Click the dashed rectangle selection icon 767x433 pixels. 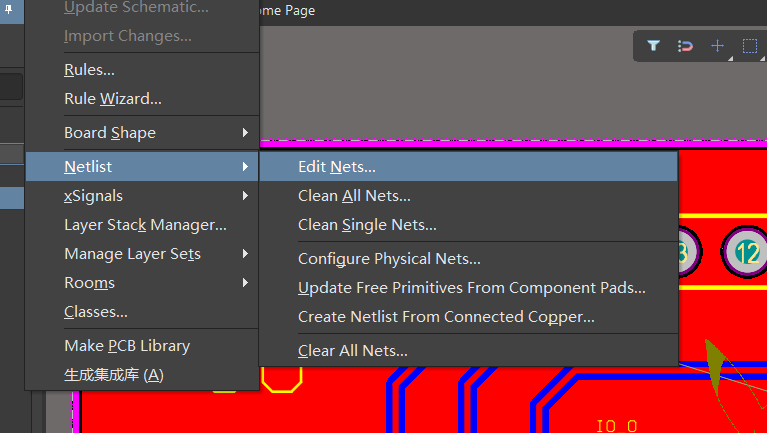click(x=749, y=46)
